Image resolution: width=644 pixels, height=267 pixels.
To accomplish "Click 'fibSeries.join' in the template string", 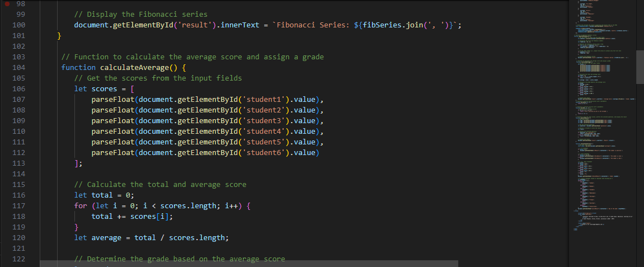I will tap(393, 25).
